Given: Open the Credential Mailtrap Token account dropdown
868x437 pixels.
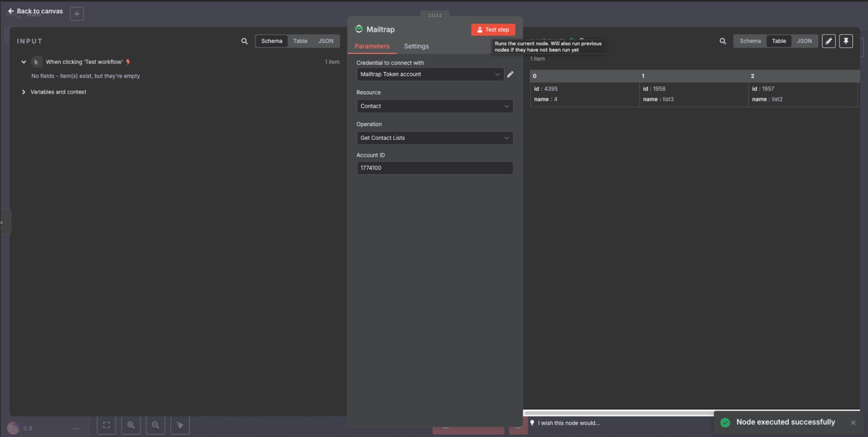Looking at the screenshot, I should (430, 74).
